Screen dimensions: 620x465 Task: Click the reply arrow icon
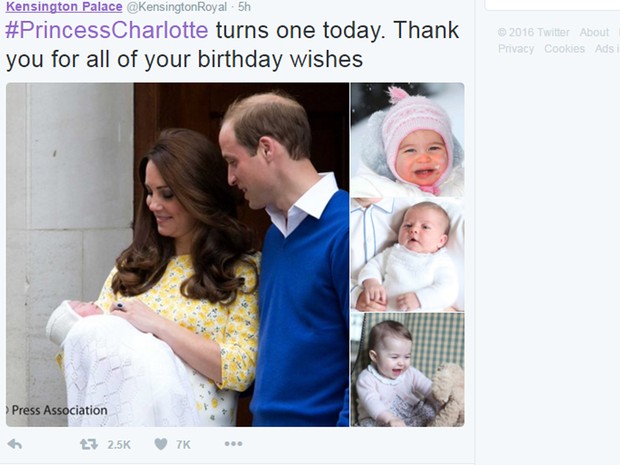[15, 444]
